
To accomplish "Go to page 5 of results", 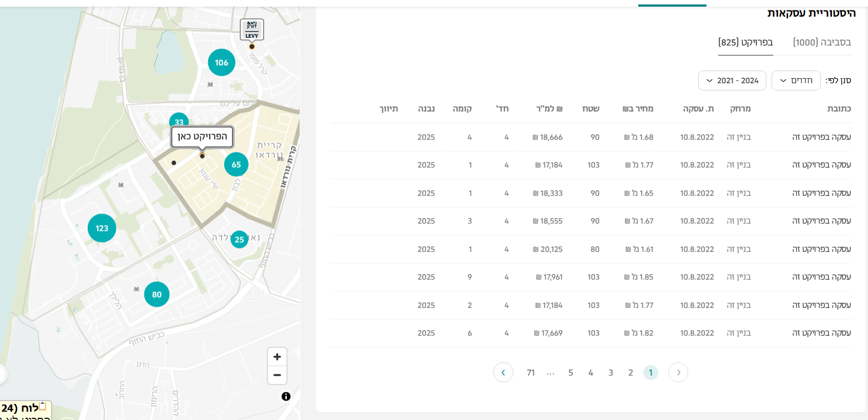I will 571,372.
